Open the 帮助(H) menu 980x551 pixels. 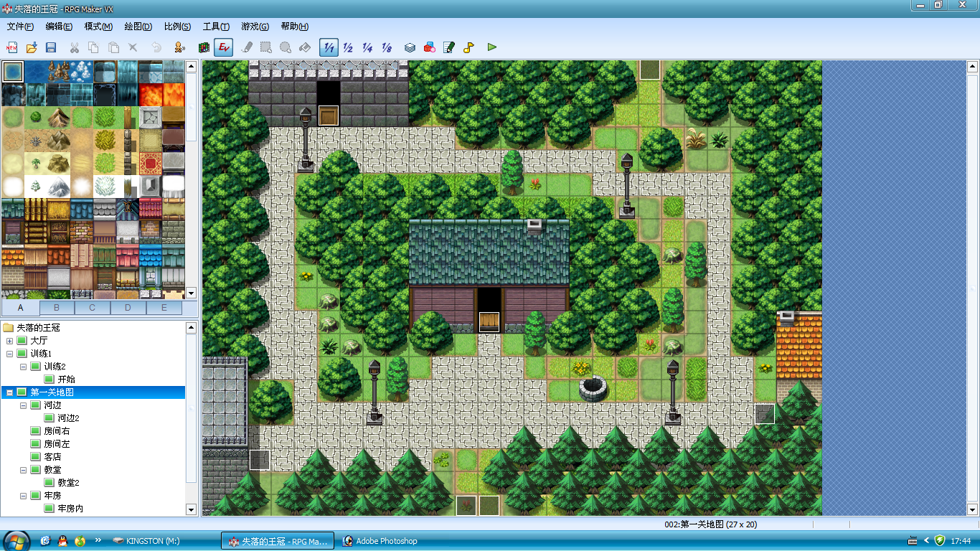click(295, 27)
